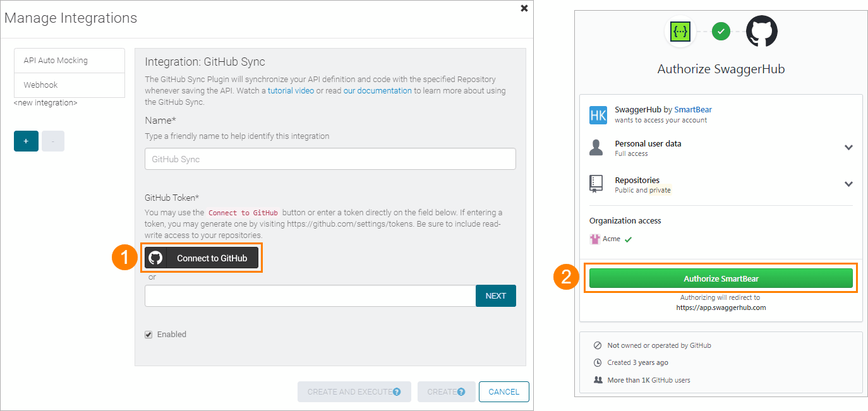Click the Acme organization avatar icon
This screenshot has width=868, height=411.
coord(594,239)
